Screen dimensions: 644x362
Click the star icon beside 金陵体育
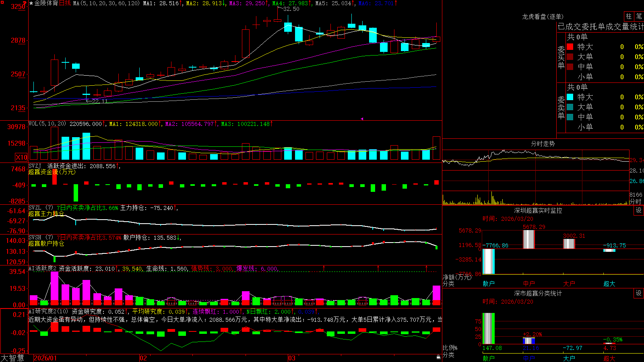tap(31, 3)
